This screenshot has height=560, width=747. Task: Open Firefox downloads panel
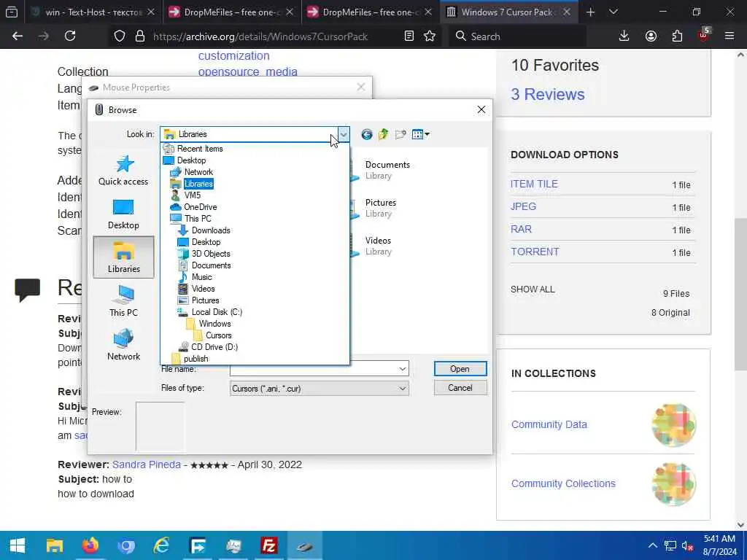coord(624,36)
